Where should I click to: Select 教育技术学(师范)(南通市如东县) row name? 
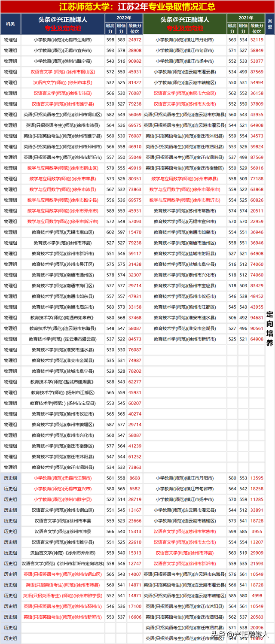[63, 296]
